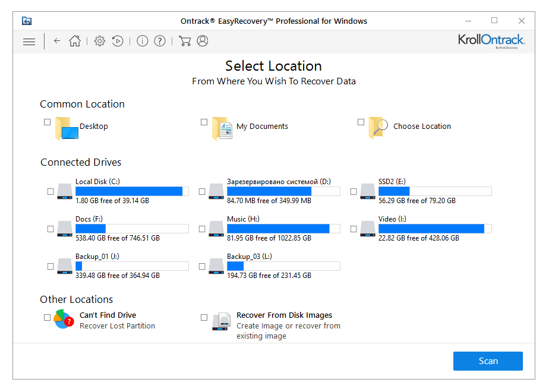Click "538.40 GB free of 746.51 GB" text
Image resolution: width=549 pixels, height=392 pixels.
pyautogui.click(x=118, y=238)
